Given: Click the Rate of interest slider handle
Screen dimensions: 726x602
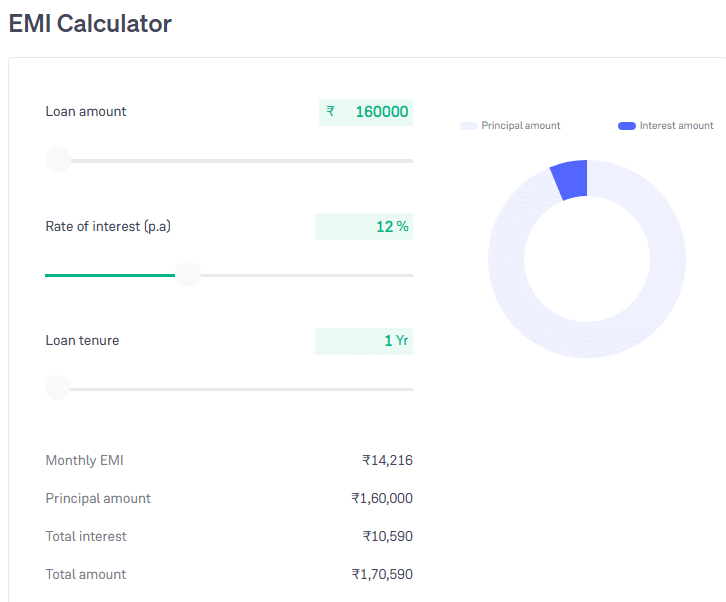Looking at the screenshot, I should [x=188, y=274].
